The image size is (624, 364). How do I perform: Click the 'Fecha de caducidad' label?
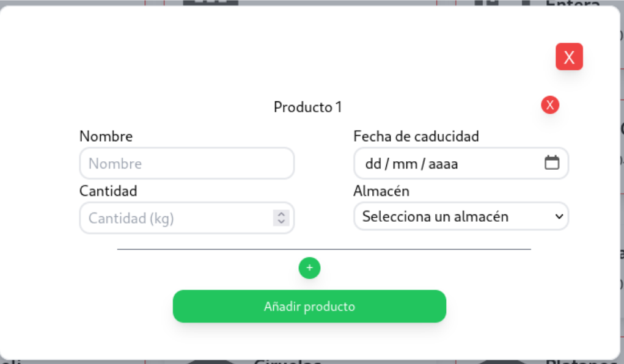[x=416, y=136]
